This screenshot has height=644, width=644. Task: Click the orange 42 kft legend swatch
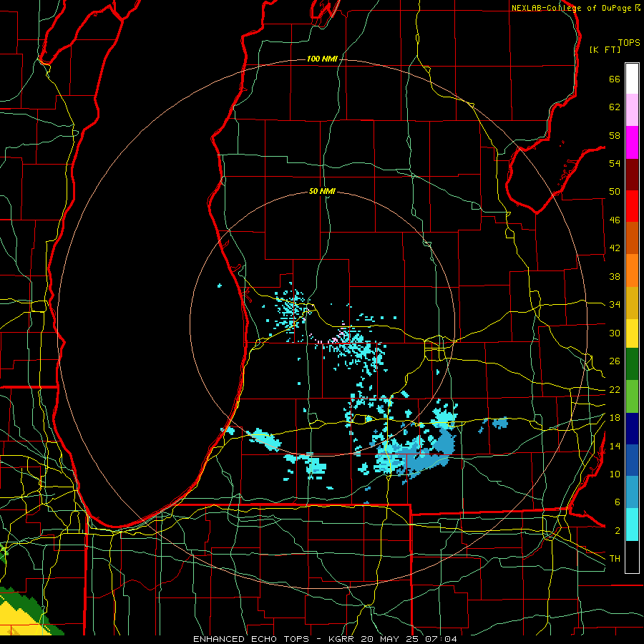[632, 270]
